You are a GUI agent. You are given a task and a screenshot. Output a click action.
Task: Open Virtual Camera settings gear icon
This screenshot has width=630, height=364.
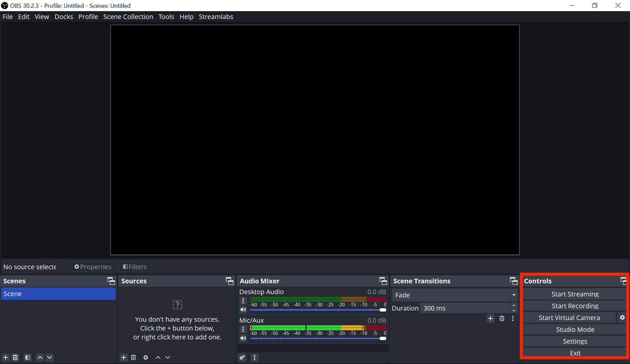click(622, 317)
